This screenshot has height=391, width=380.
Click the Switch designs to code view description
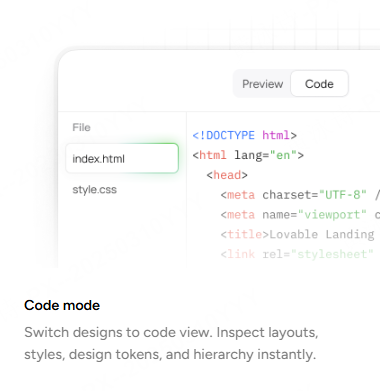(x=171, y=343)
